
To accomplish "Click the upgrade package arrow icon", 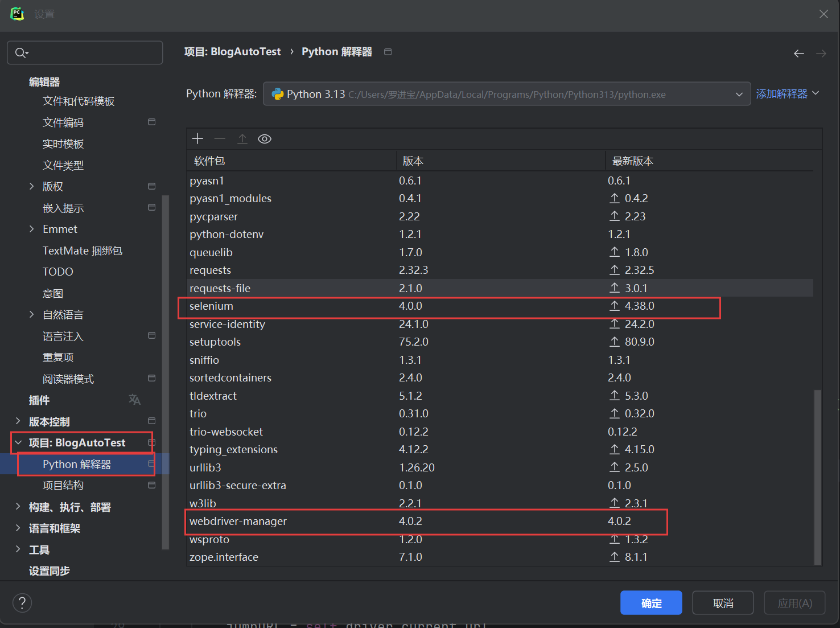I will coord(242,139).
